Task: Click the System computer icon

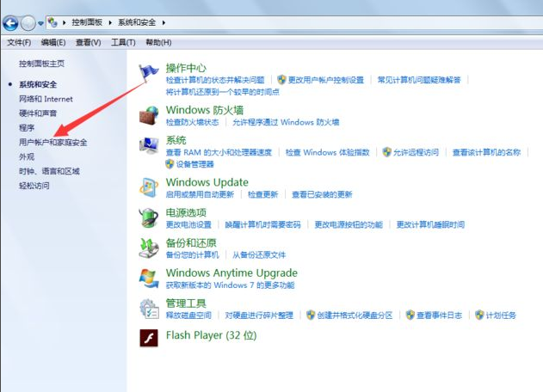Action: (x=150, y=145)
